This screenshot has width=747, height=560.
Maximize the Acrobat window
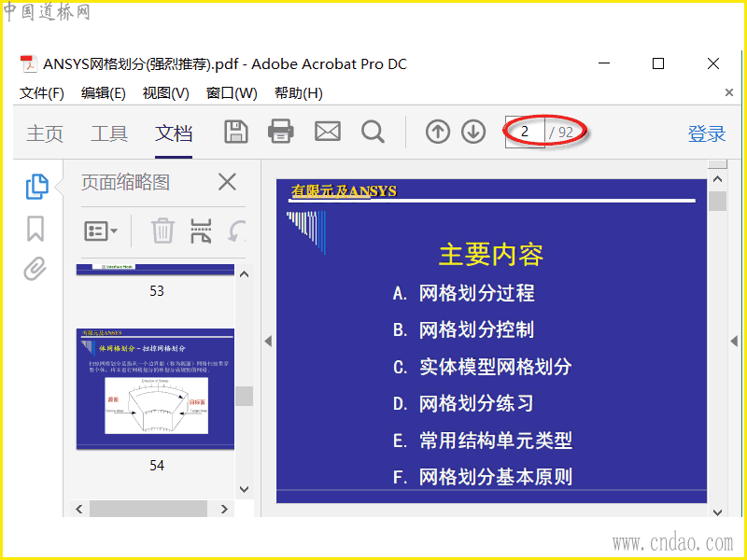point(658,63)
